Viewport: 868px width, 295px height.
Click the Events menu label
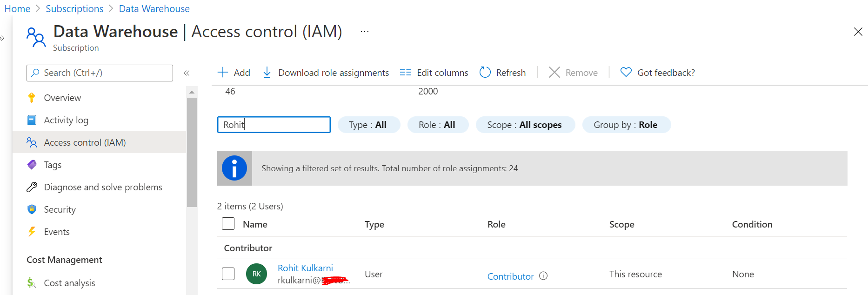point(57,232)
